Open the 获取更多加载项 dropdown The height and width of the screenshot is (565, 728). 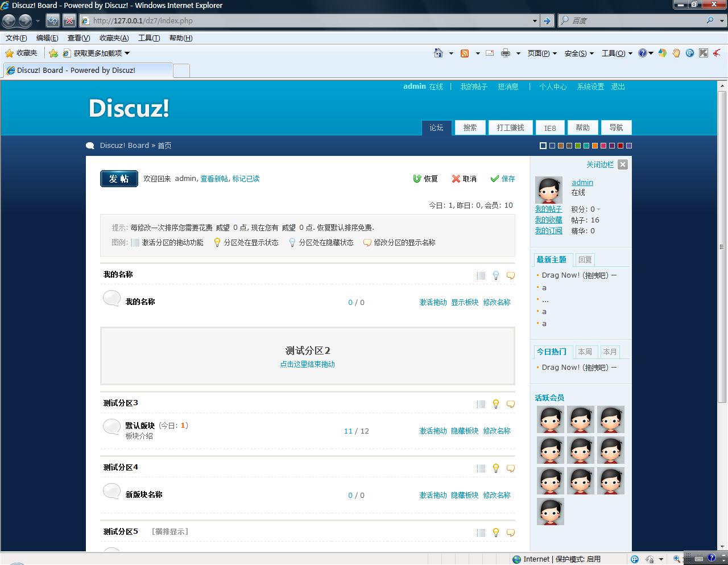coord(96,53)
